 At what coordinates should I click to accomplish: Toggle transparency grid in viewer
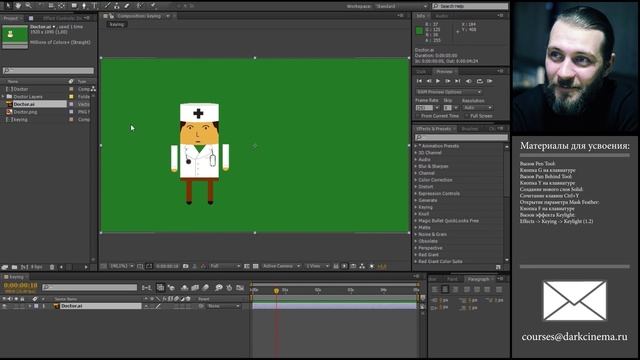(x=256, y=266)
